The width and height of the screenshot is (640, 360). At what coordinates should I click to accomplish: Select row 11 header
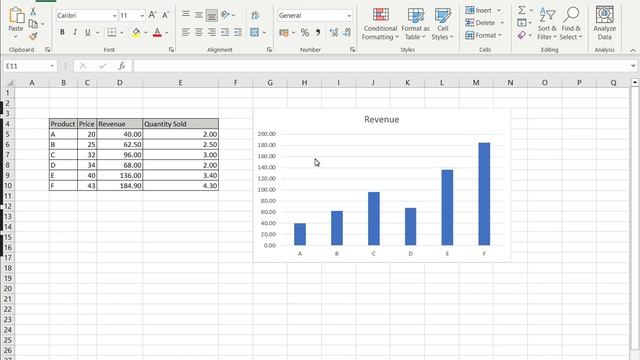click(8, 196)
